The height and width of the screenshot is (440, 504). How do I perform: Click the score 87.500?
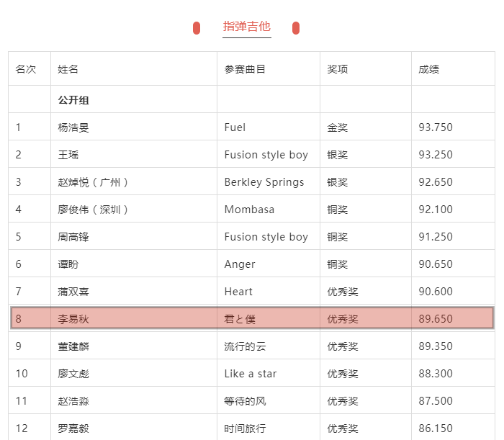pyautogui.click(x=436, y=401)
